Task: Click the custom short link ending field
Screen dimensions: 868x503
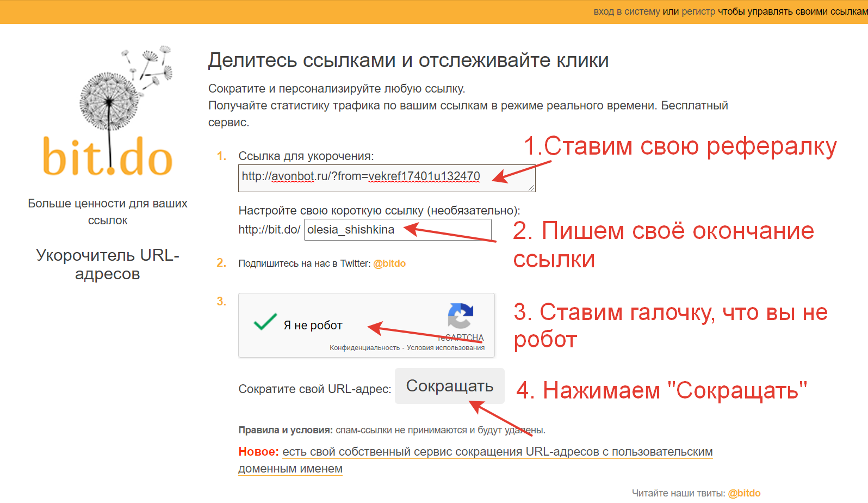Action: pyautogui.click(x=398, y=230)
